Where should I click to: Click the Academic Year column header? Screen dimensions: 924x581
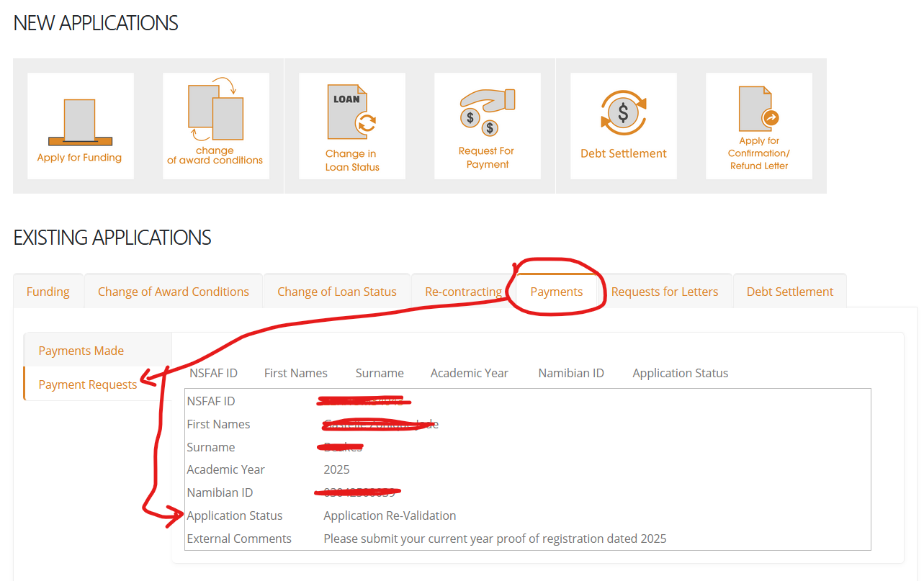(469, 373)
